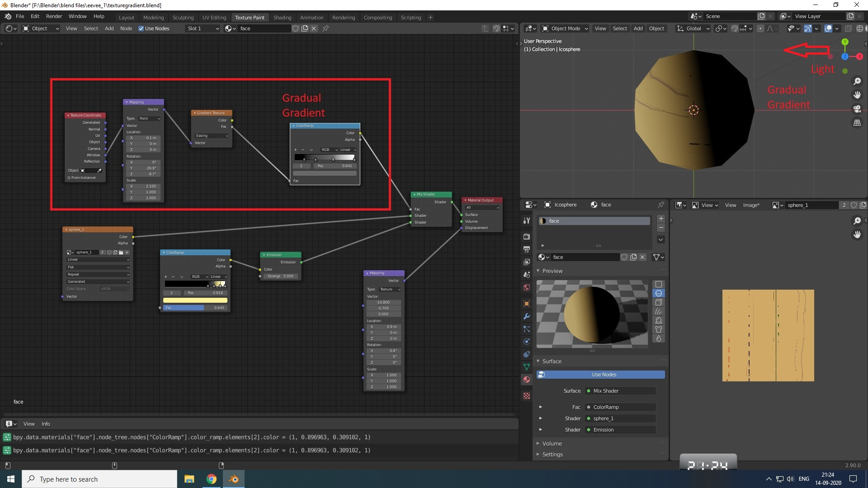Adjust the Emission Strength 5.000 field
The height and width of the screenshot is (488, 868).
coord(280,276)
